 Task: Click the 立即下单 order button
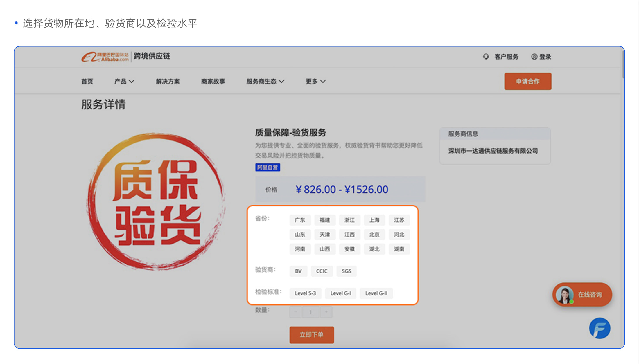[x=311, y=335]
